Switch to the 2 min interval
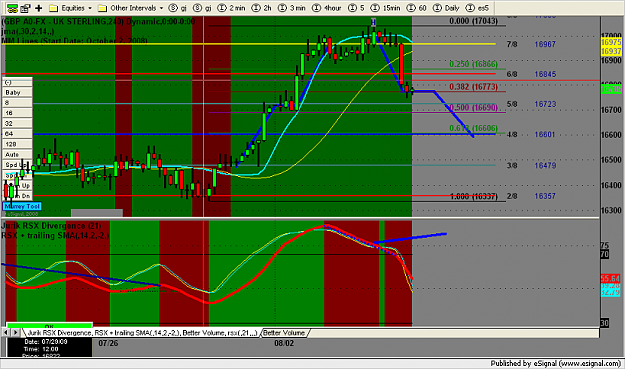Image resolution: width=625 pixels, height=369 pixels. (232, 8)
